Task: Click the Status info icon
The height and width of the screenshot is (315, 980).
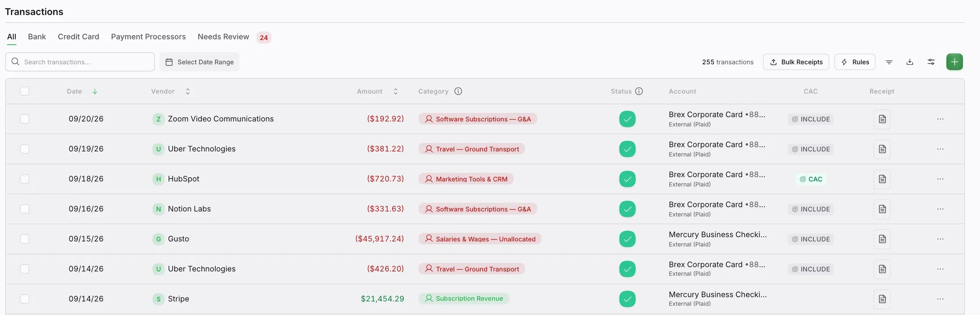Action: click(639, 91)
